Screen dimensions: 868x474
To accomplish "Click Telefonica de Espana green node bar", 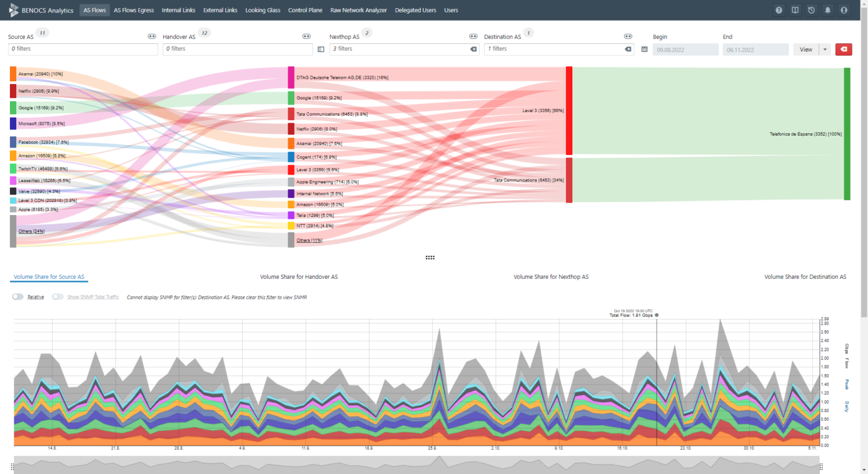I will (x=847, y=134).
